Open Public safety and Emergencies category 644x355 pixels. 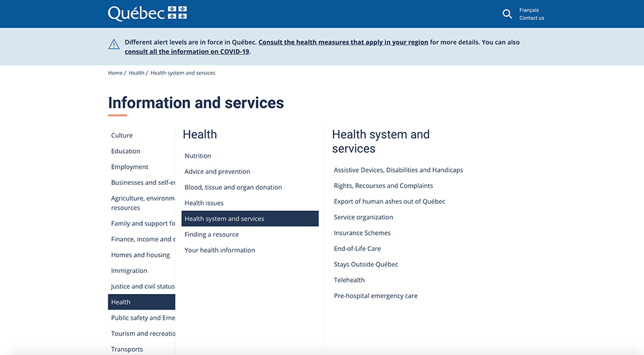[143, 317]
